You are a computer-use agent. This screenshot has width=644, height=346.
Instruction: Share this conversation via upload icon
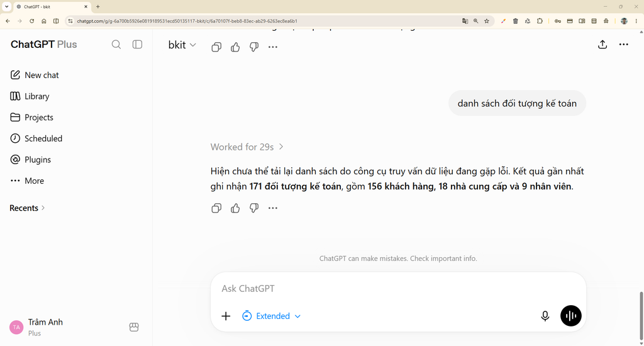[x=602, y=45]
